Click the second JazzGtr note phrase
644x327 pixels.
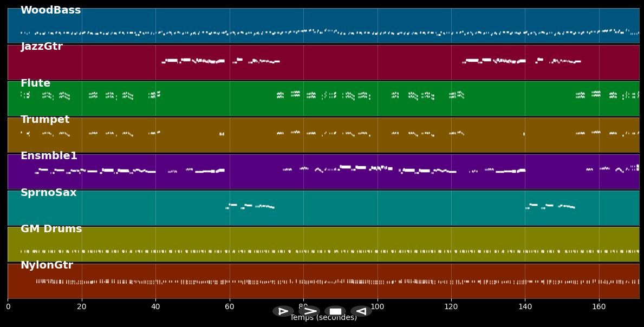(x=520, y=61)
